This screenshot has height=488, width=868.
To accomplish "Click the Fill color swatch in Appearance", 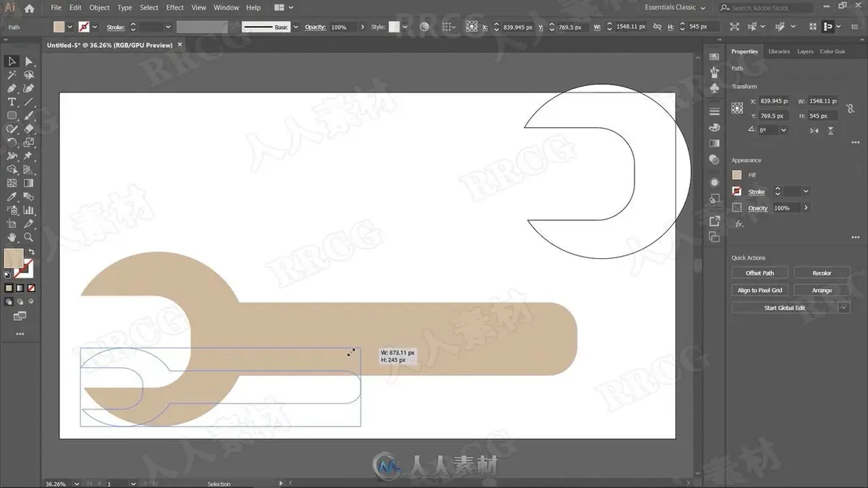I will coord(736,175).
